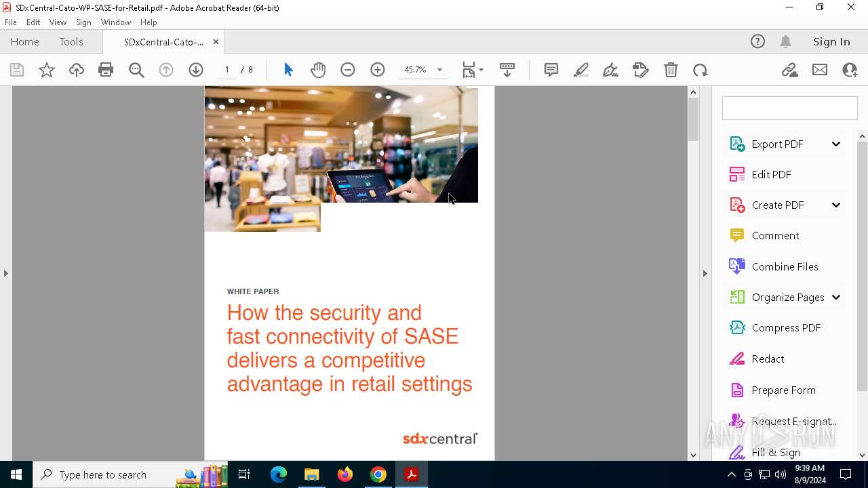This screenshot has width=868, height=488.
Task: Click the share with others person icon
Action: (850, 70)
